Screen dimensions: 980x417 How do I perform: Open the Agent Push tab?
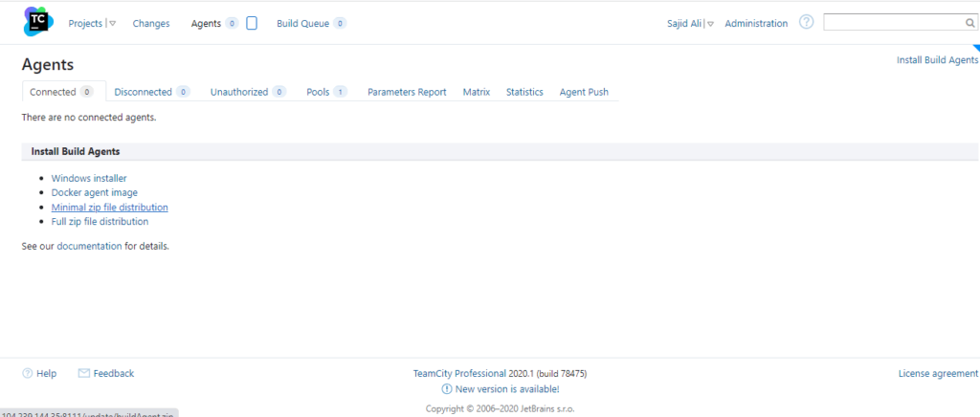click(x=584, y=92)
